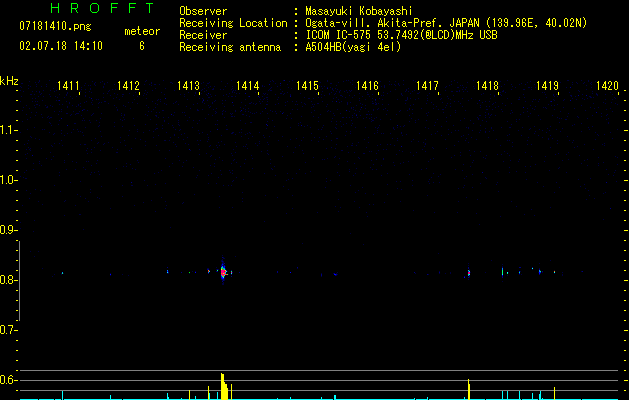Select the file name 07181410.png
The image size is (629, 400).
tap(55, 26)
